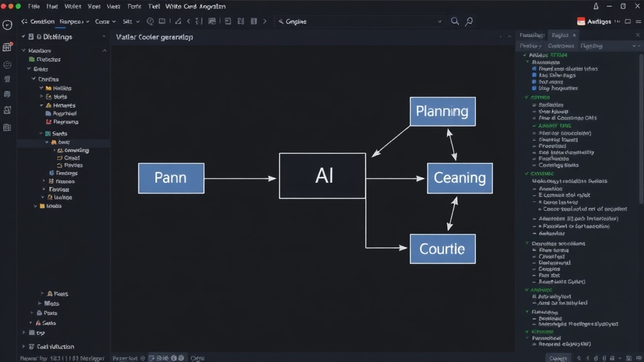644x362 pixels.
Task: Select the first tab at top of right panel
Action: point(532,35)
